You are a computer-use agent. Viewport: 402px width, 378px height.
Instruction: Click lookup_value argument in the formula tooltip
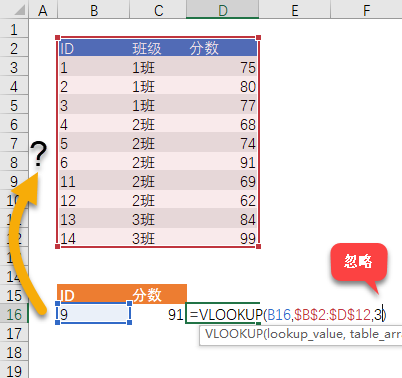304,334
